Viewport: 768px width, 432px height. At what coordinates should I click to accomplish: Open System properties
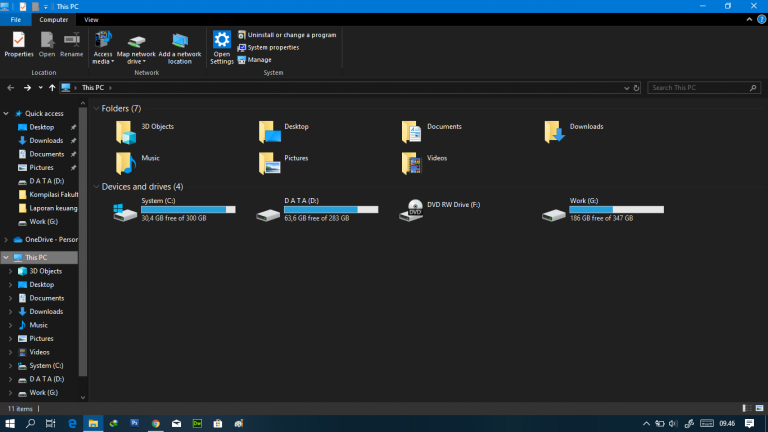pyautogui.click(x=268, y=48)
